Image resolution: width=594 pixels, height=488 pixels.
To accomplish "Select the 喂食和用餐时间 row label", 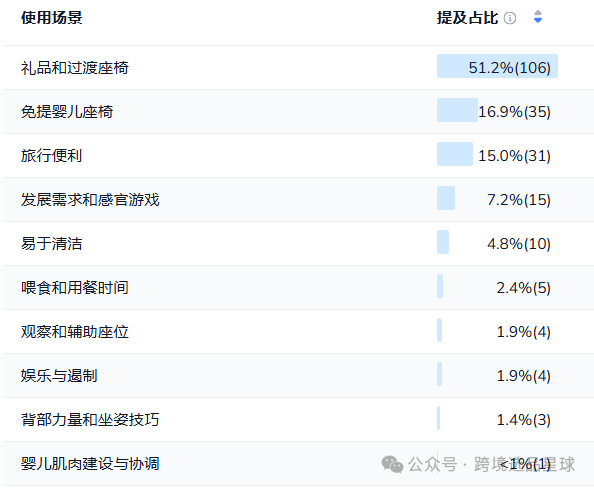I will click(x=75, y=288).
